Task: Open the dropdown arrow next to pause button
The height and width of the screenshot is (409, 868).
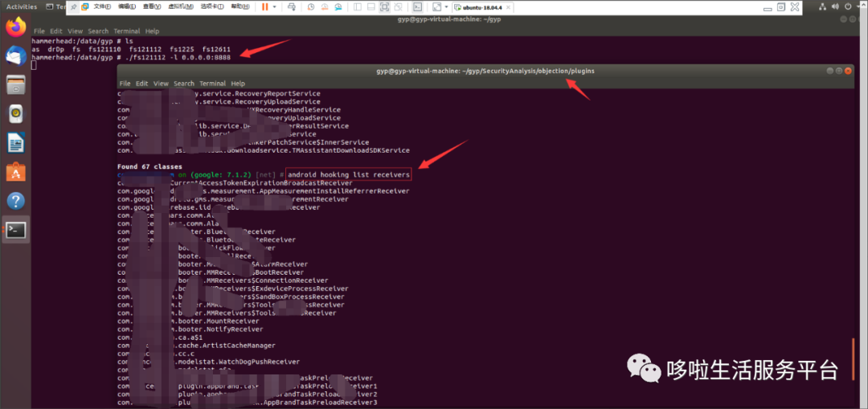Action: pos(275,7)
